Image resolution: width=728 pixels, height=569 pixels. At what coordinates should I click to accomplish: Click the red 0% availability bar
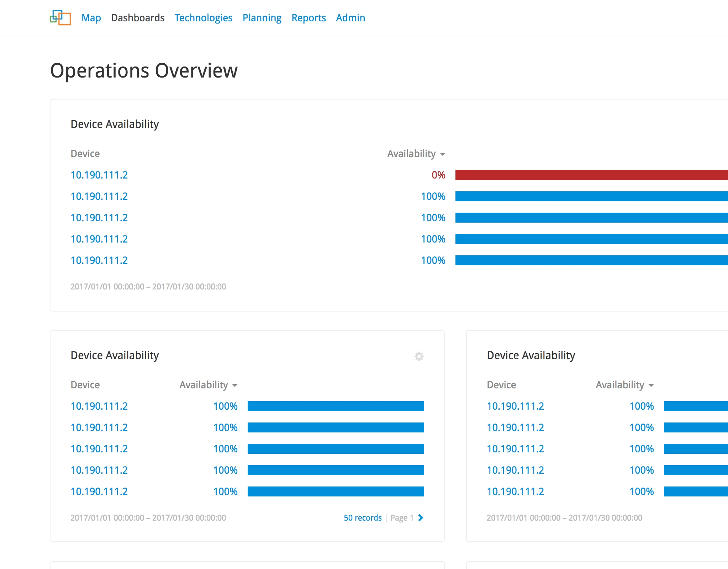point(591,175)
